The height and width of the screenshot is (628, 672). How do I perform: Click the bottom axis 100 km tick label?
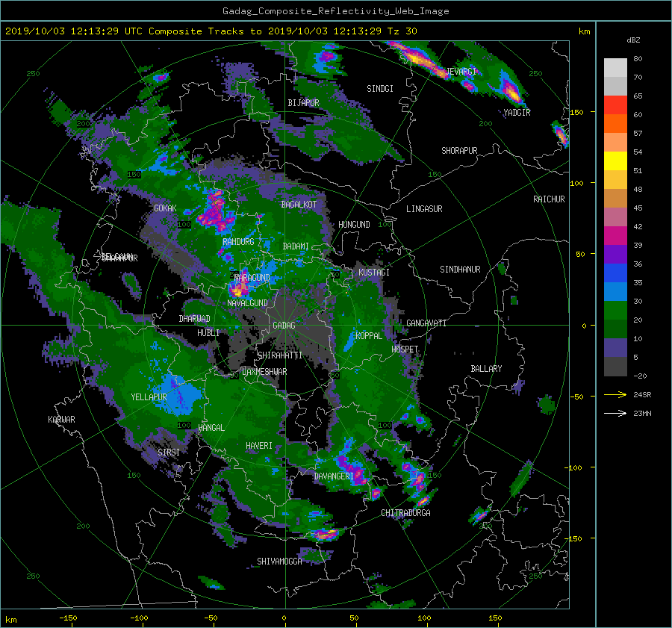point(424,618)
